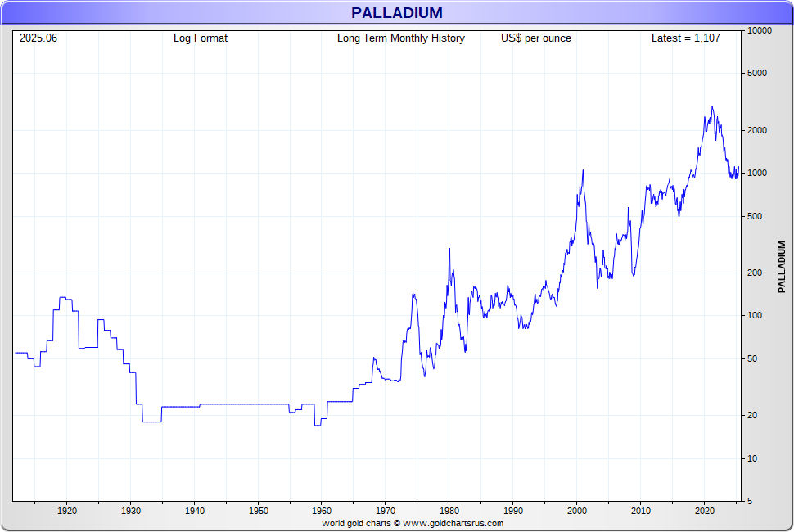Click the 1960 x-axis year label
Viewport: 794px width, 532px height.
tap(322, 512)
